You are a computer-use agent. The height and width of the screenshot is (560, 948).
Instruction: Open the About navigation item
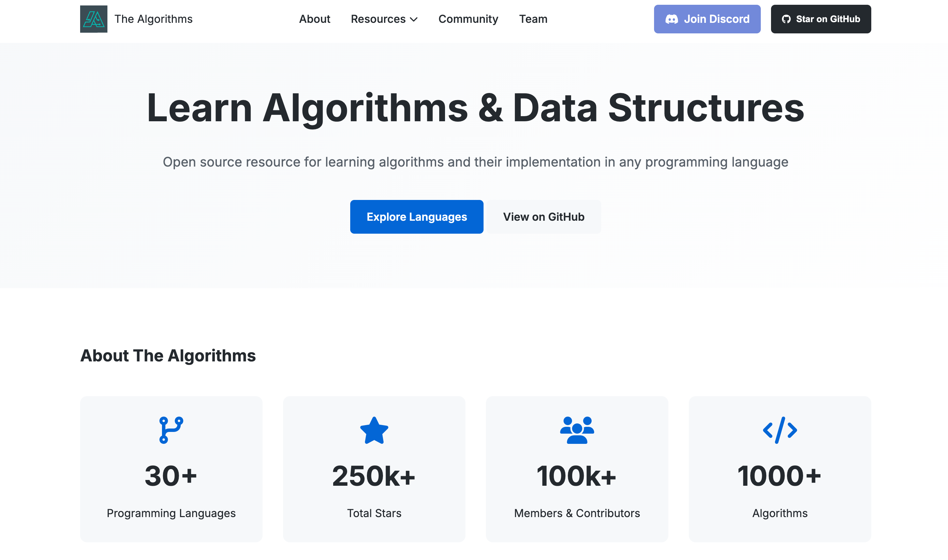coord(315,19)
